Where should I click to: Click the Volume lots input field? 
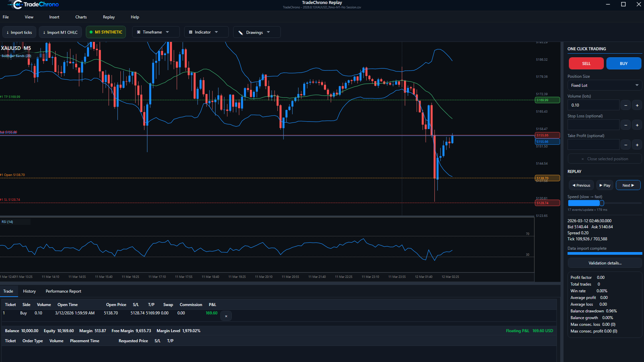click(x=593, y=105)
